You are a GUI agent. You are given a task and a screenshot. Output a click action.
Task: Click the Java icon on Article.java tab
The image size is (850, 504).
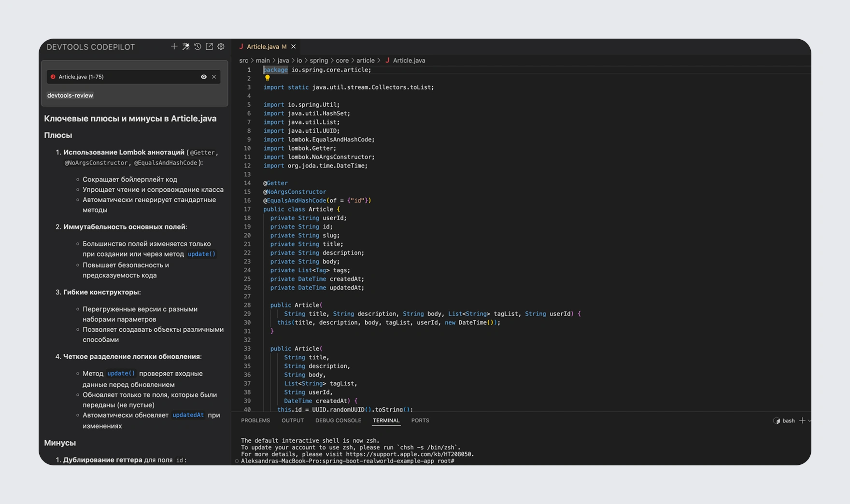pos(241,46)
